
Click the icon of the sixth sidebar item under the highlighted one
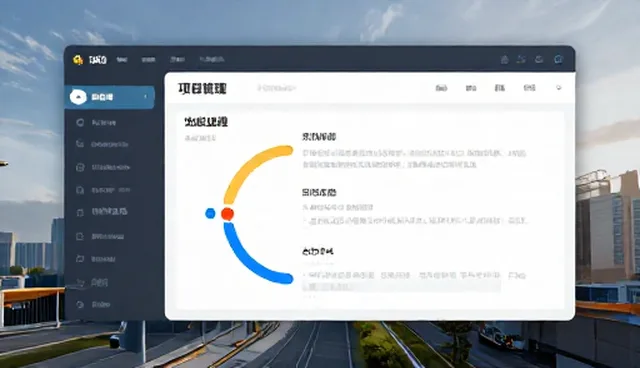[x=80, y=236]
